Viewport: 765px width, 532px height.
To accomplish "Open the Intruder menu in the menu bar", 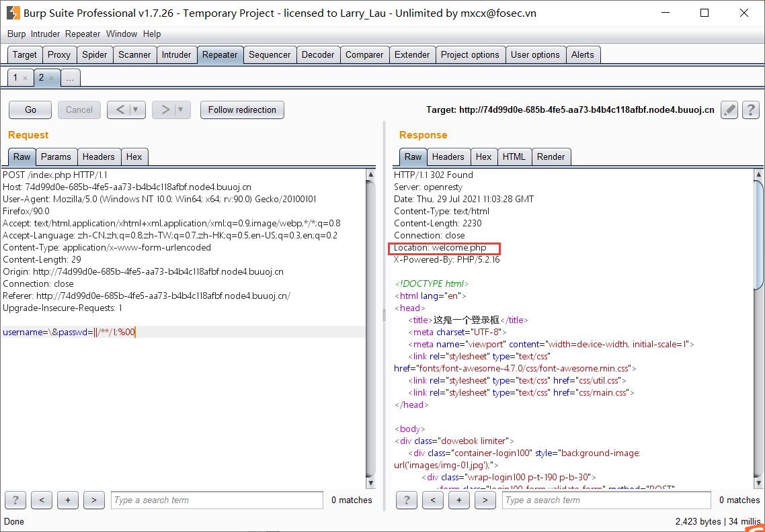I will point(45,34).
